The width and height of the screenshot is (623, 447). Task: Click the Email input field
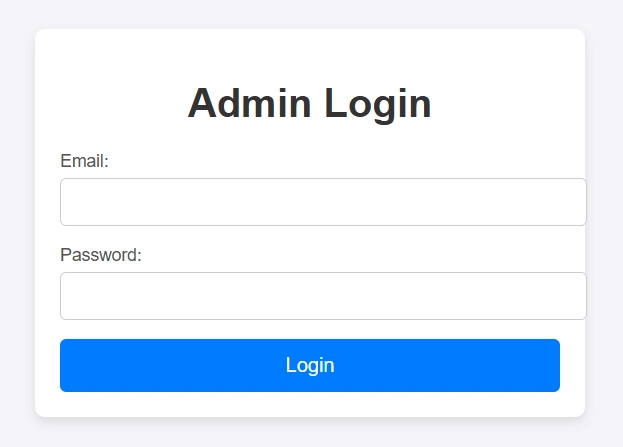coord(323,202)
